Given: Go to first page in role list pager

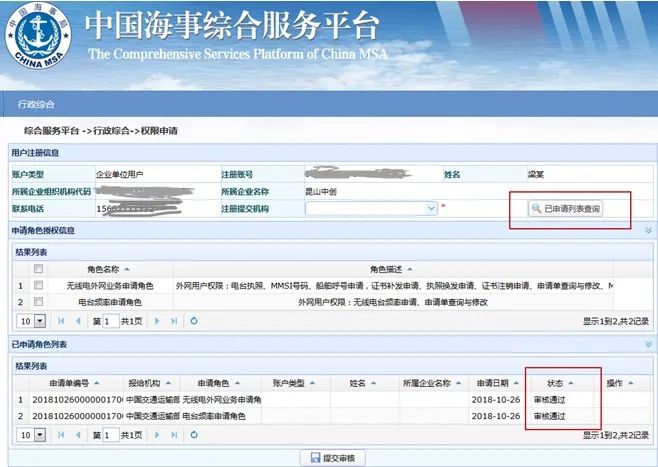Looking at the screenshot, I should (61, 321).
